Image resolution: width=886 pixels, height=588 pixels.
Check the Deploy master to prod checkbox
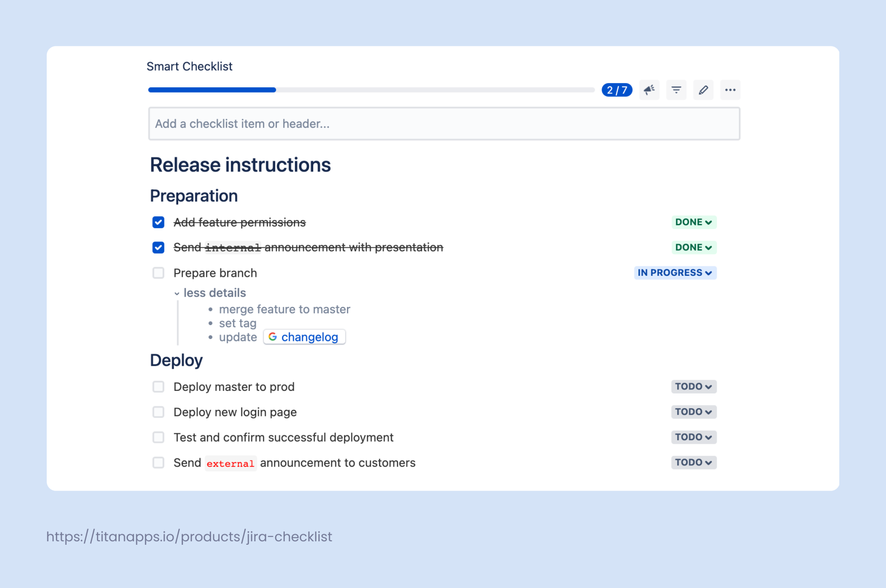point(158,387)
